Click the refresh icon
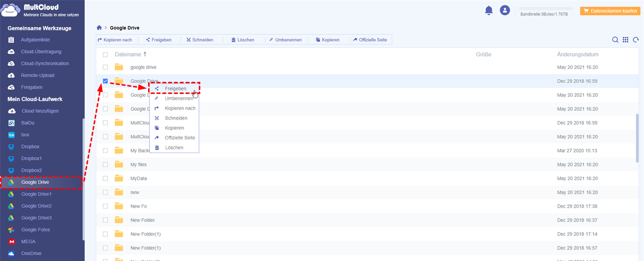 (636, 40)
